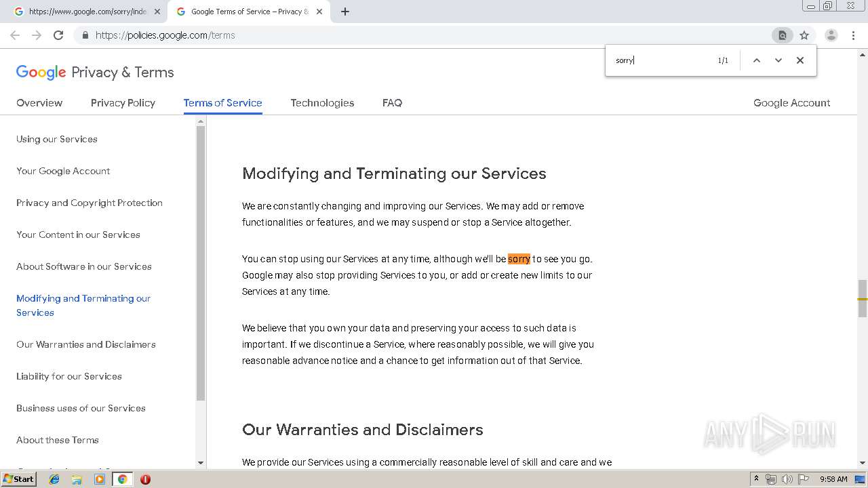Click the Action Center flag tray icon
The width and height of the screenshot is (868, 488).
pos(803,479)
